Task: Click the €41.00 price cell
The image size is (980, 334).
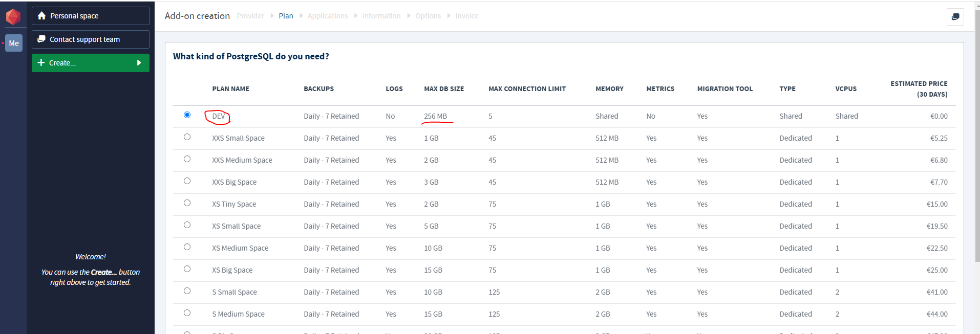Action: pyautogui.click(x=937, y=292)
